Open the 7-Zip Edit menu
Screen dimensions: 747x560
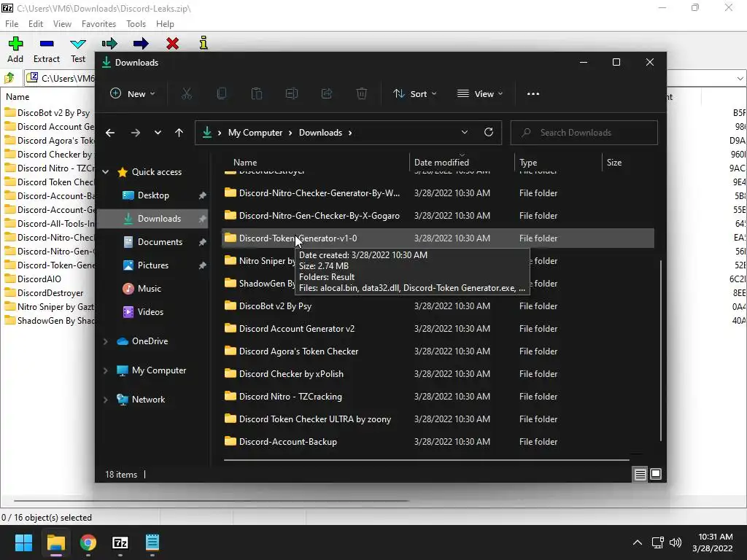tap(36, 24)
